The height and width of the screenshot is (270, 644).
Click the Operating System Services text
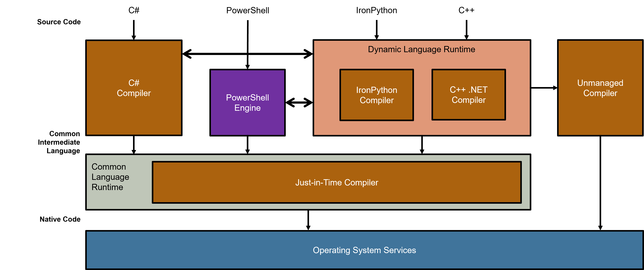click(x=364, y=250)
